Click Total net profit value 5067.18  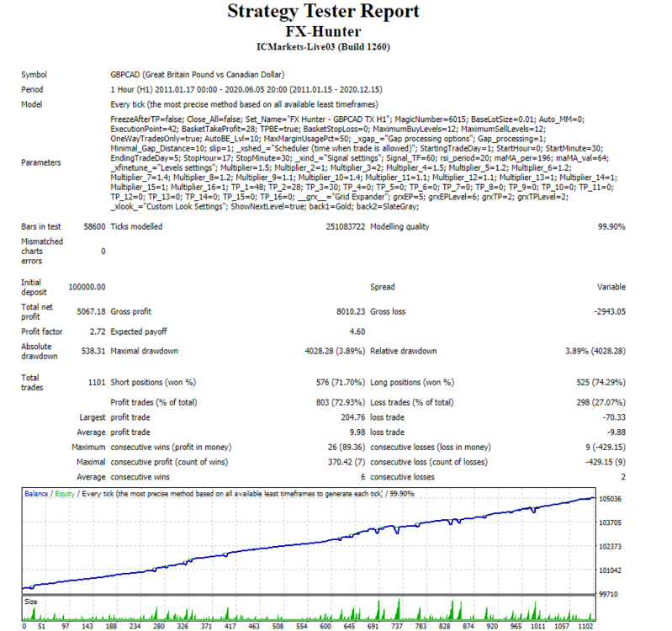point(91,311)
